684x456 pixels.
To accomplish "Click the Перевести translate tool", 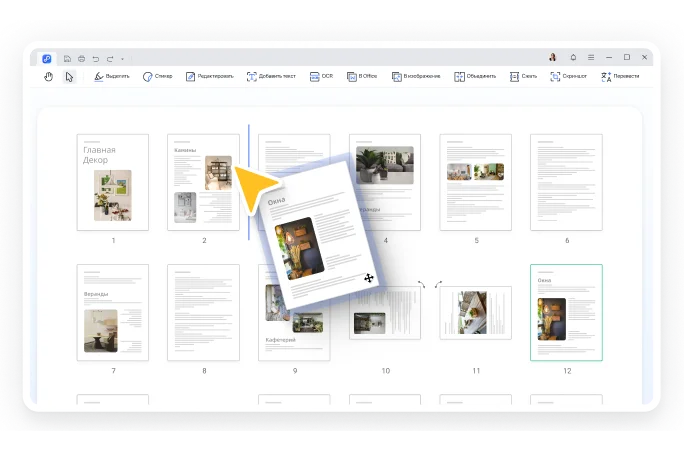I will pyautogui.click(x=620, y=76).
